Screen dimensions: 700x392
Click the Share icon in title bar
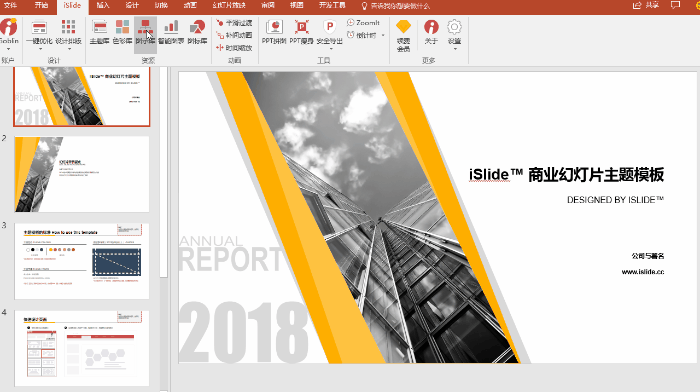[646, 5]
